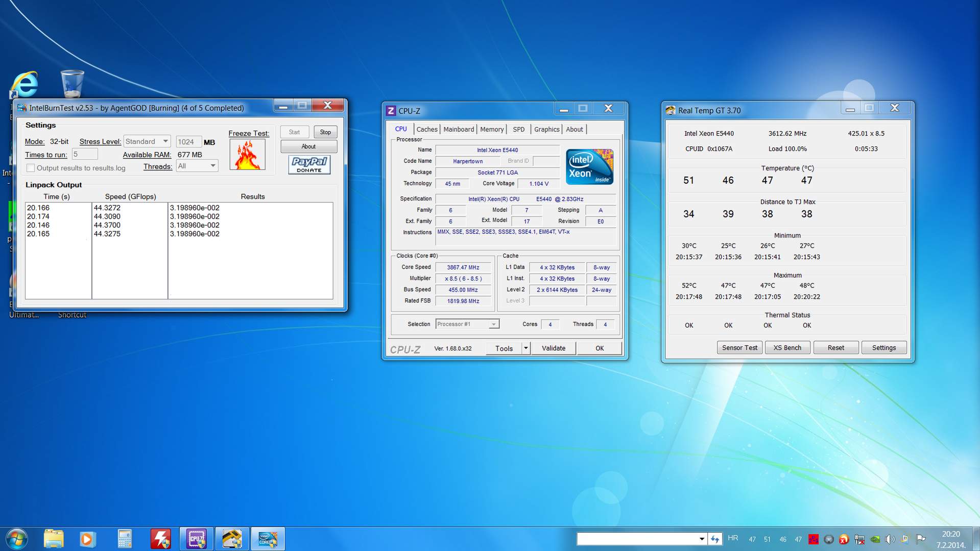Enable Output results to results.log checkbox
This screenshot has width=980, height=551.
31,168
